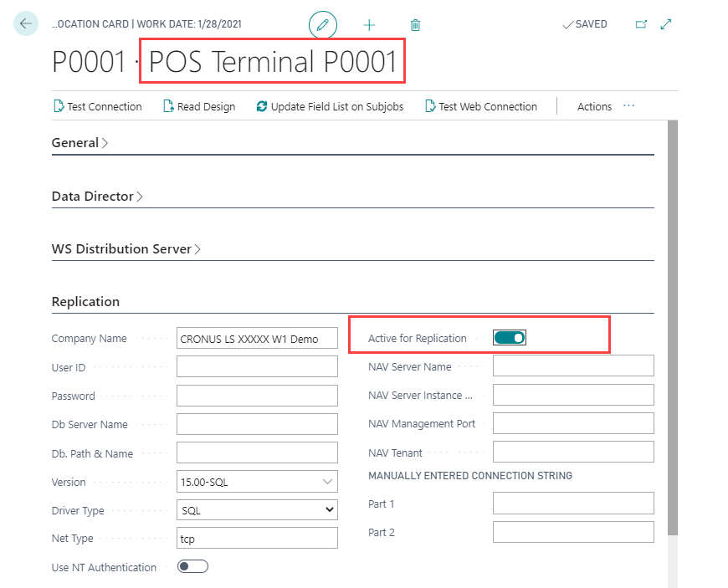
Task: Click the back arrow icon
Action: (x=26, y=24)
